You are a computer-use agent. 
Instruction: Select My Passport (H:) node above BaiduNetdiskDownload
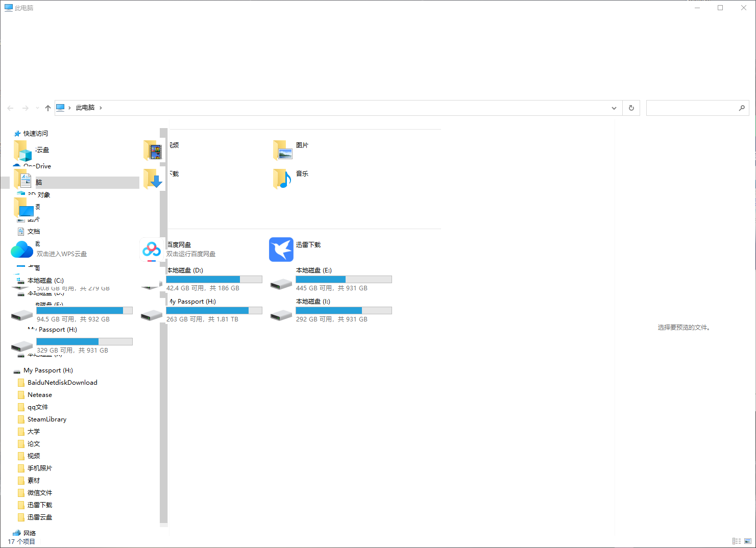click(x=48, y=370)
